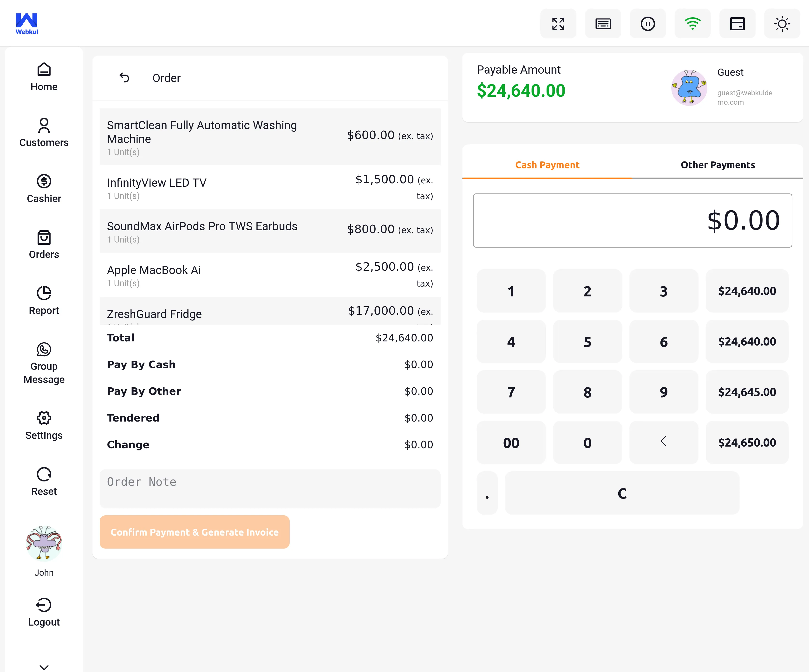Viewport: 809px width, 672px height.
Task: Click the pause/hold order icon
Action: point(648,24)
